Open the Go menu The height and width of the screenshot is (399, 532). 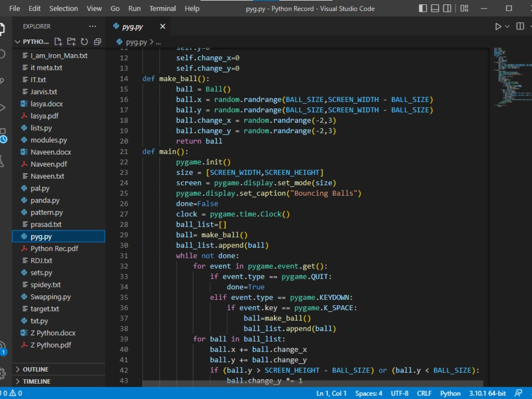point(115,9)
